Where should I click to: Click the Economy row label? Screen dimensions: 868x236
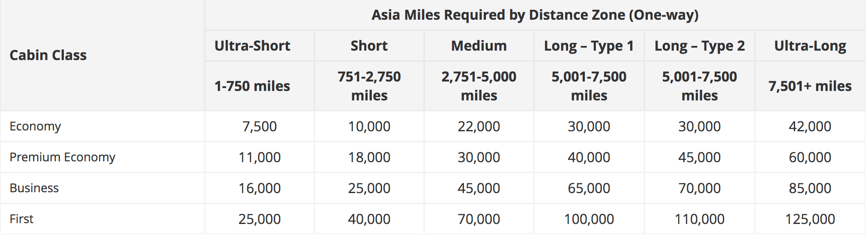[35, 126]
